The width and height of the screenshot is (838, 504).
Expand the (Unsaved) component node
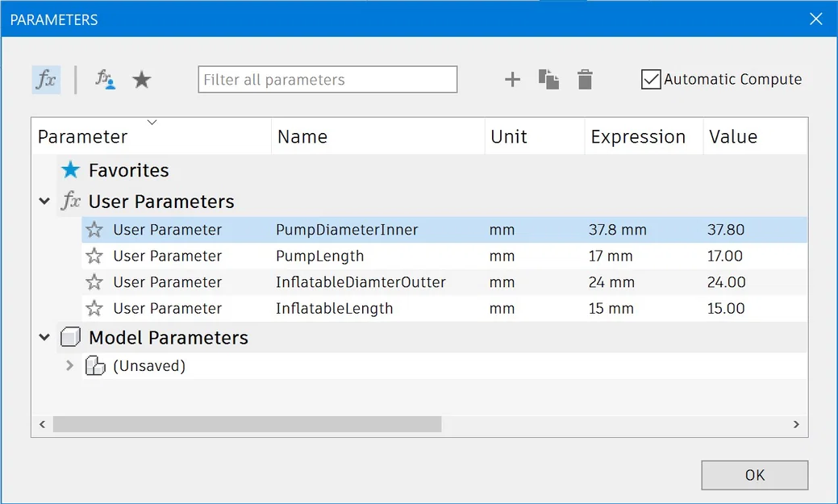70,366
